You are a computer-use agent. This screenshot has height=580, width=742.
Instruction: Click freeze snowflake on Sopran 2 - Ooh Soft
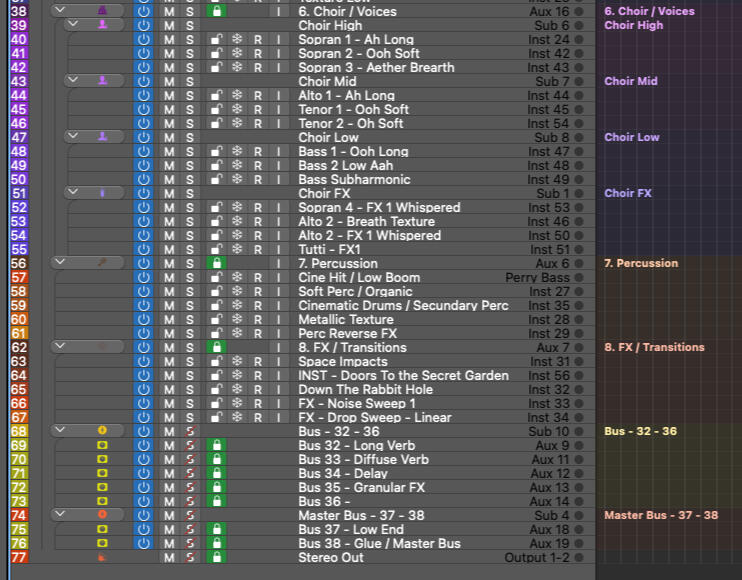237,53
